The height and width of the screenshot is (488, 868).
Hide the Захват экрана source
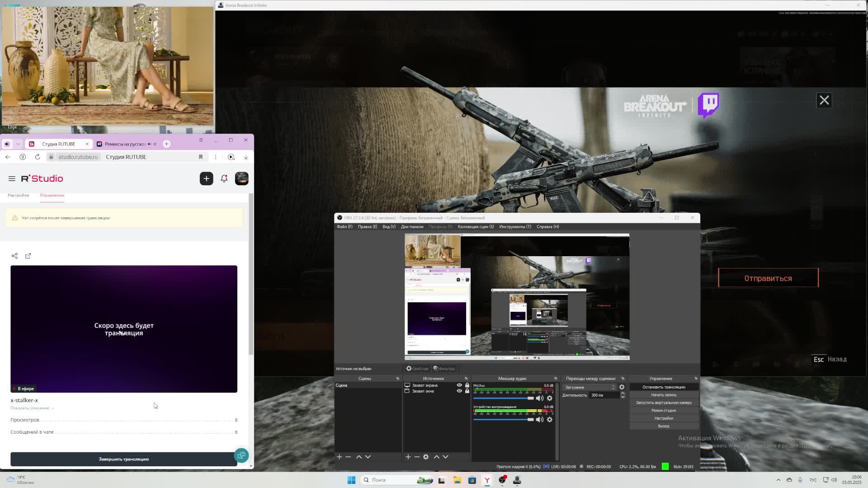[459, 385]
